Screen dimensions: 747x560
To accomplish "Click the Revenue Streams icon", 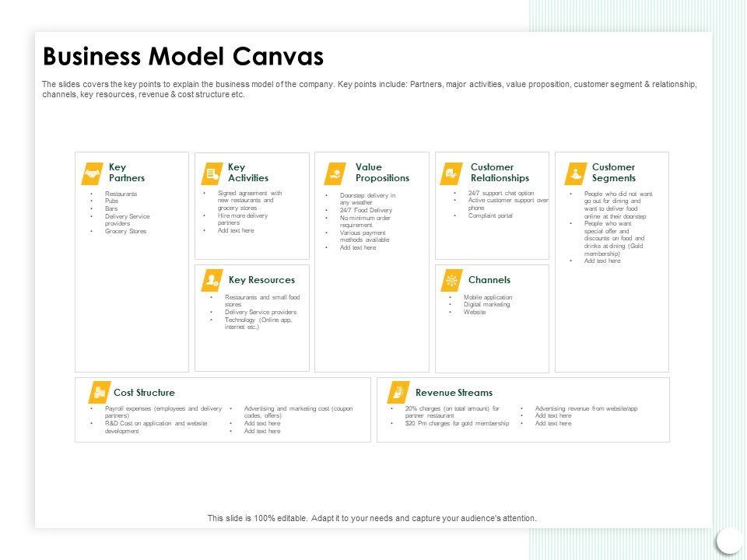I will 398,392.
